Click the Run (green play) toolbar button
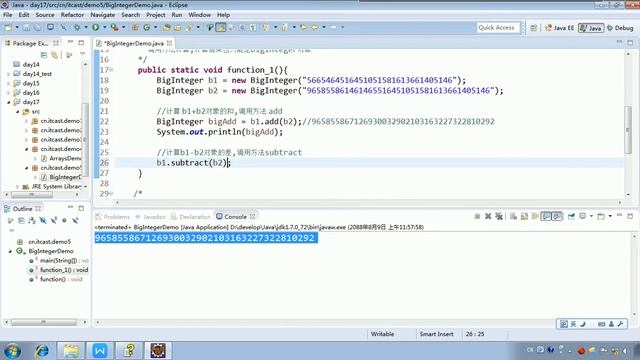 tap(96, 27)
